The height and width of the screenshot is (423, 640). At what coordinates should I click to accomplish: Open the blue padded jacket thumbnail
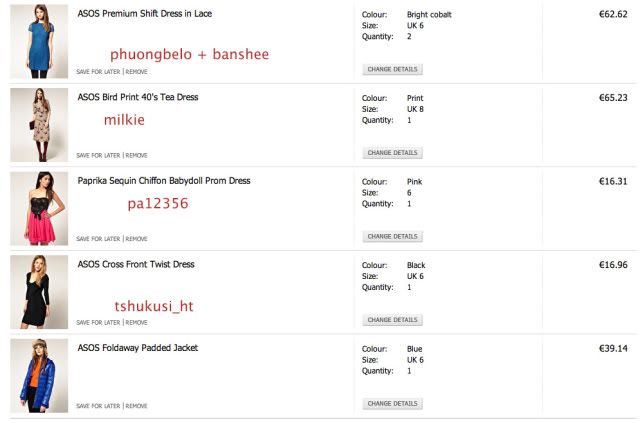39,376
